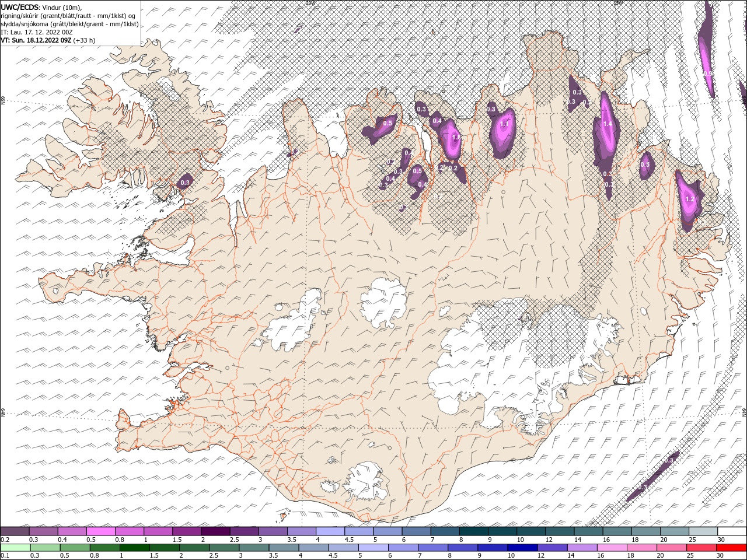The width and height of the screenshot is (747, 560).
Task: Pick the white upper-row swatch labeled 30
Action: [732, 531]
